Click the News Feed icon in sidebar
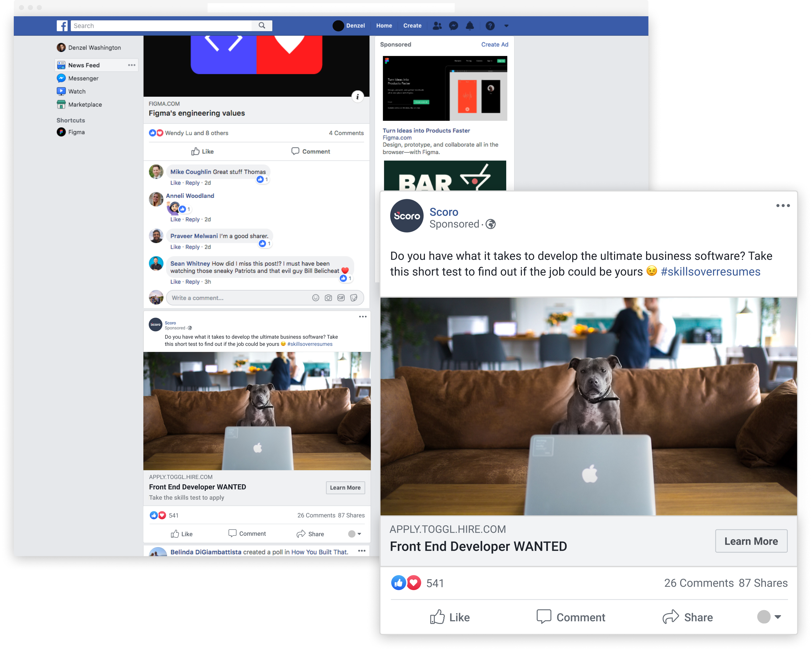 pos(61,65)
